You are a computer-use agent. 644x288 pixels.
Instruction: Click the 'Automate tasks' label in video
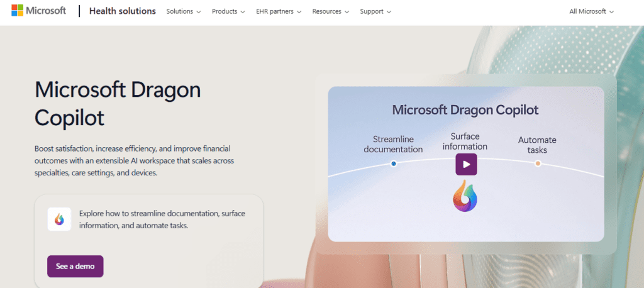[537, 145]
